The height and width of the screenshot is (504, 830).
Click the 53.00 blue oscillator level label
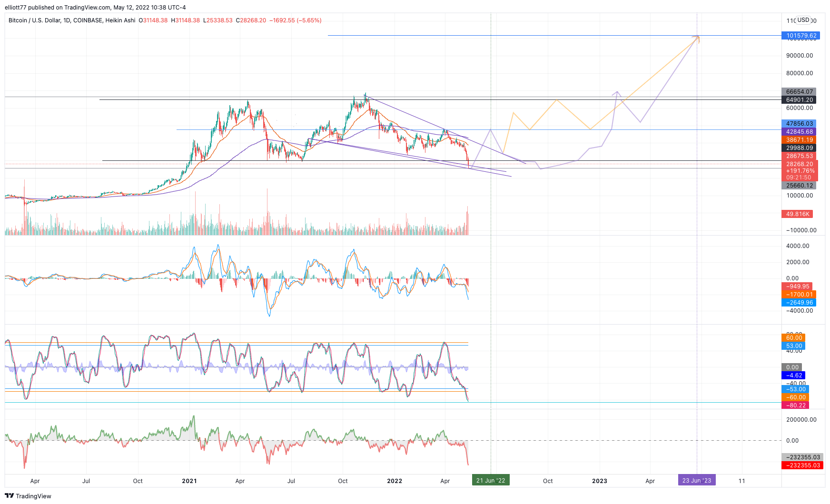pyautogui.click(x=793, y=346)
